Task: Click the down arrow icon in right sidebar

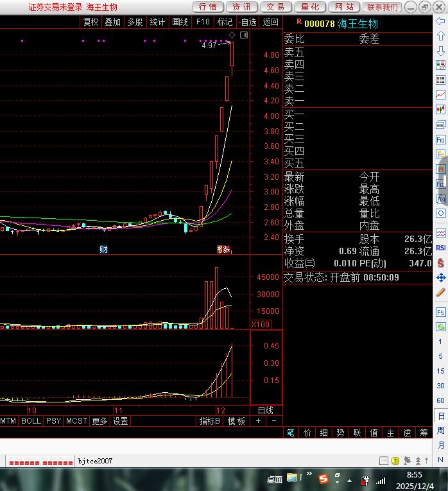Action: (440, 51)
